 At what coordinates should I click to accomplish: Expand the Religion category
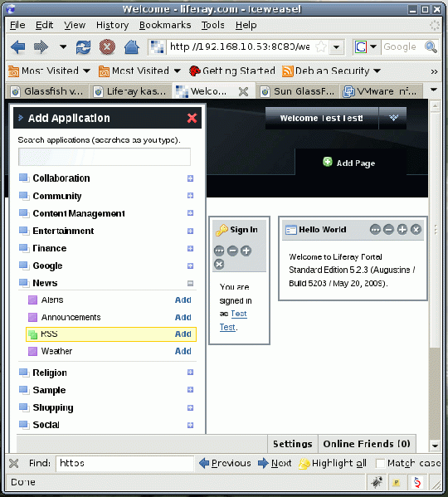click(x=190, y=372)
